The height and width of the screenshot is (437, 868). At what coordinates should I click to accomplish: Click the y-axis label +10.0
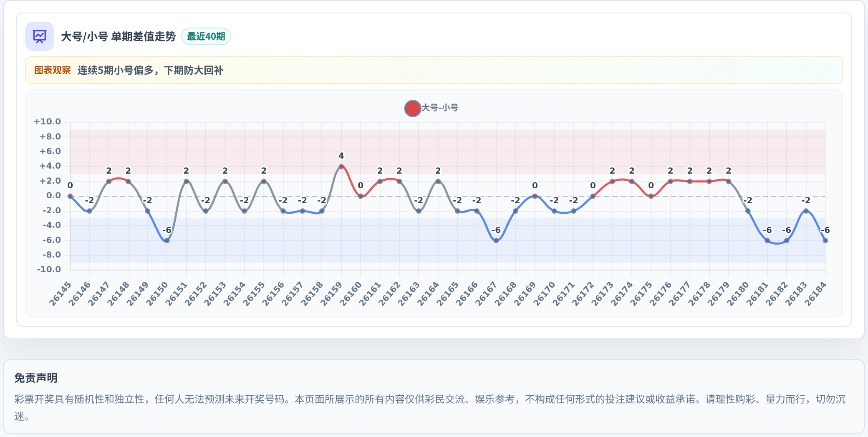[48, 122]
